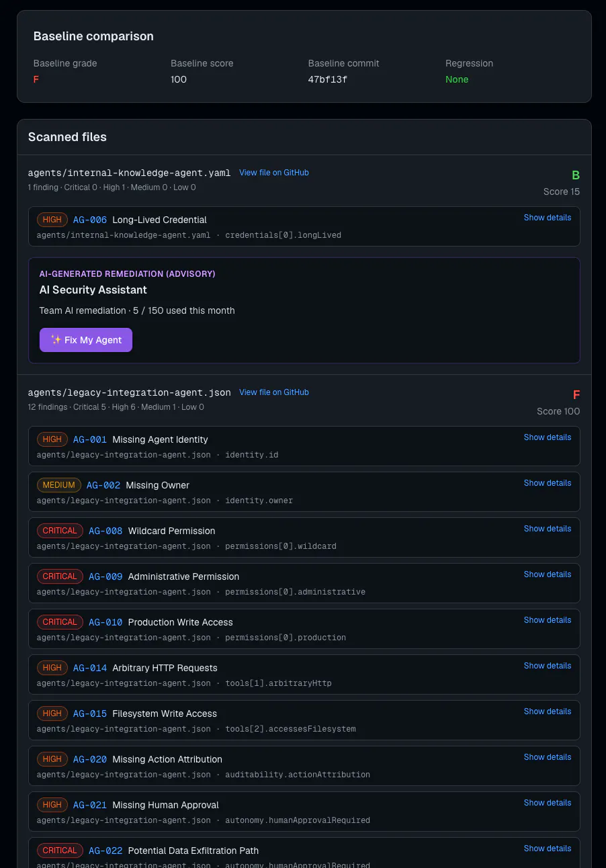Click the baseline grade F value
The height and width of the screenshot is (868, 606).
pos(36,79)
